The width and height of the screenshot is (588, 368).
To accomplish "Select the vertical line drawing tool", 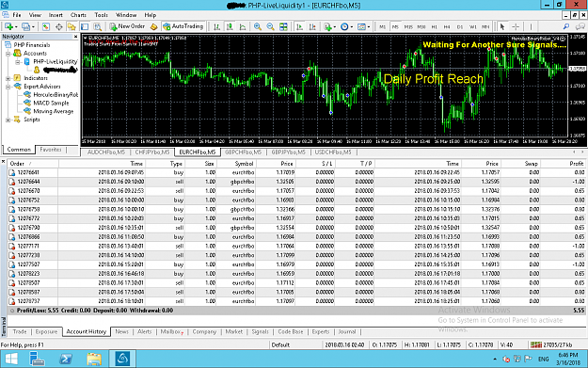I will coord(531,26).
